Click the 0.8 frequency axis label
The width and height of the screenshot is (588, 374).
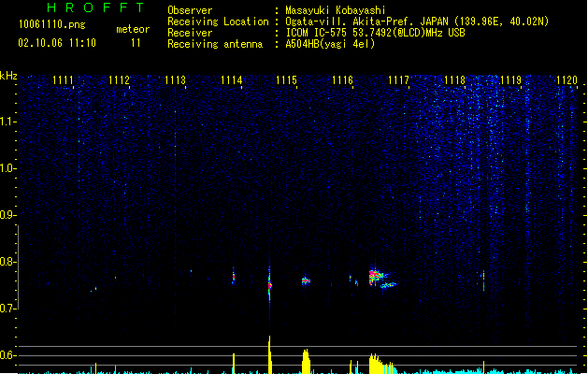pyautogui.click(x=7, y=262)
